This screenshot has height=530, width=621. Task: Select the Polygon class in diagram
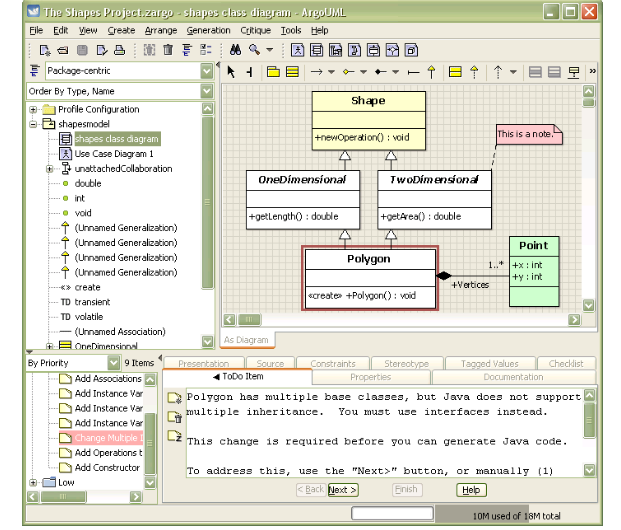tap(370, 278)
